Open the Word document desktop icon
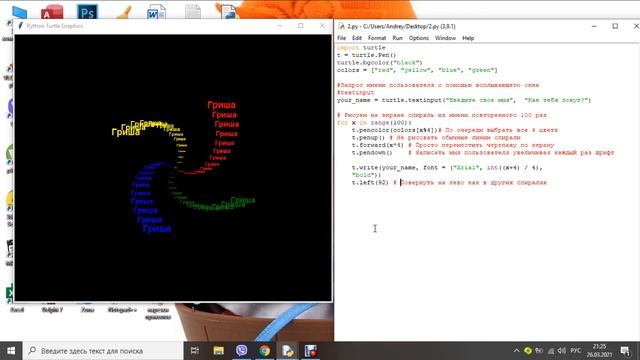640x360 pixels. point(156,11)
